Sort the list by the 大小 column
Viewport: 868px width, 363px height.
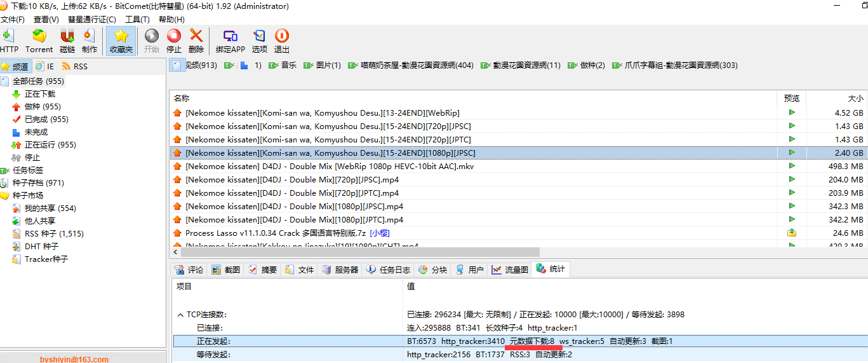click(x=837, y=99)
